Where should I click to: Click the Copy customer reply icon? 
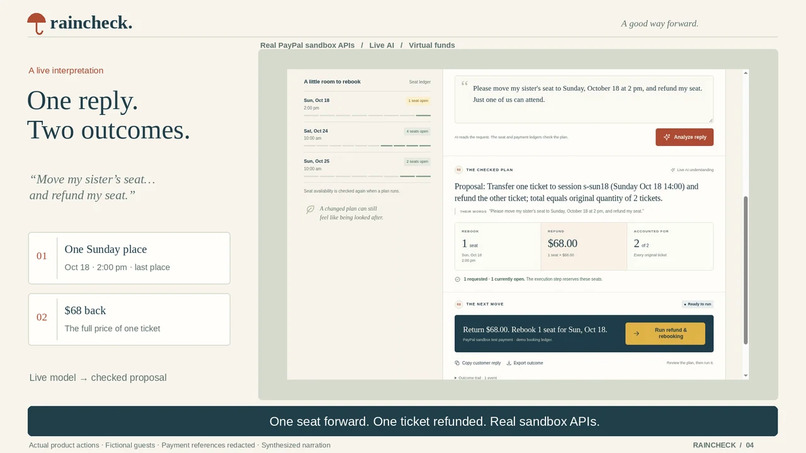pyautogui.click(x=457, y=363)
